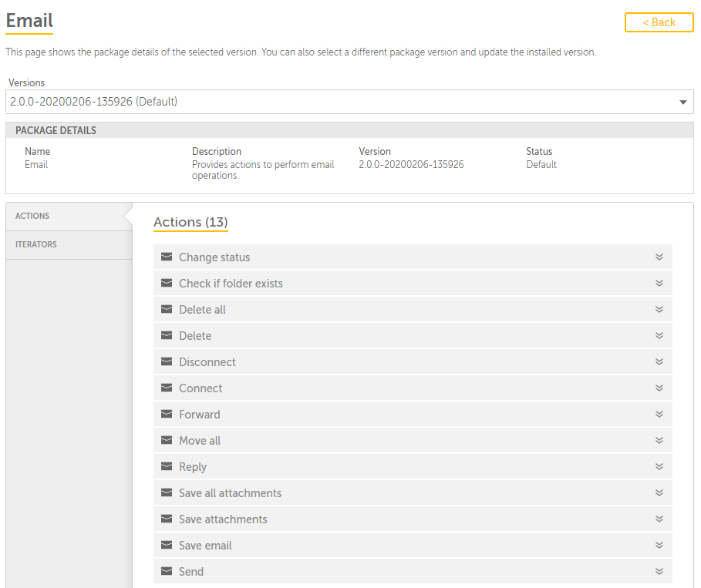Click the Delete all action label

[202, 310]
